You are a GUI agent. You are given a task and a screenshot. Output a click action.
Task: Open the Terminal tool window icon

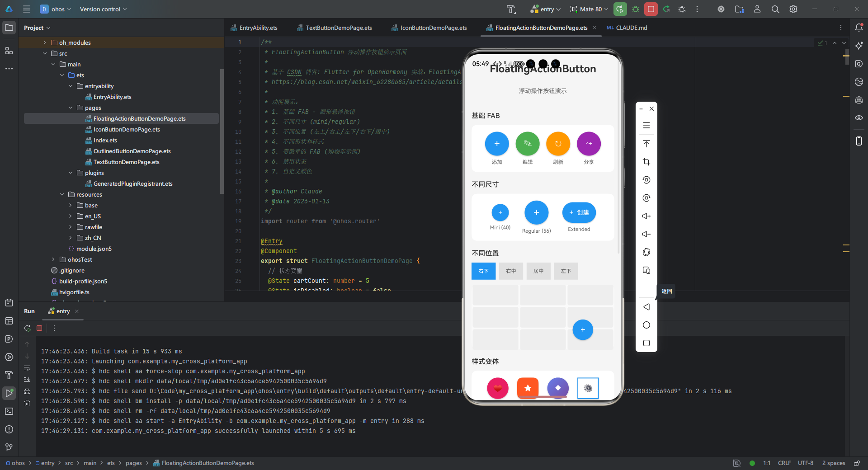(9, 411)
